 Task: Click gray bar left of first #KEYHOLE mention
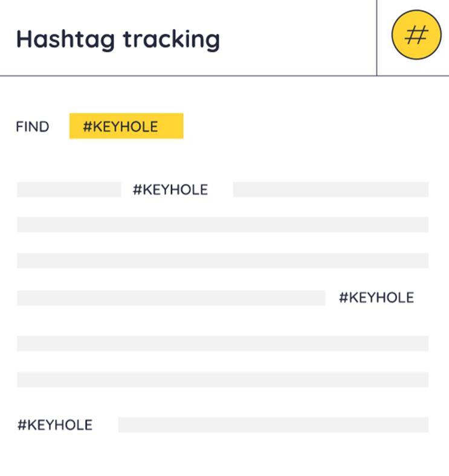tap(68, 190)
